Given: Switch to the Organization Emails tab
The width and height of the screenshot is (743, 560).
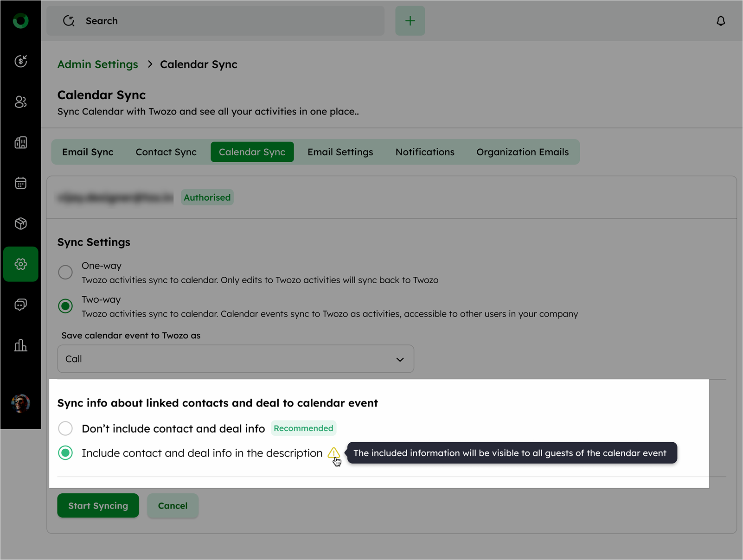Looking at the screenshot, I should click(522, 152).
